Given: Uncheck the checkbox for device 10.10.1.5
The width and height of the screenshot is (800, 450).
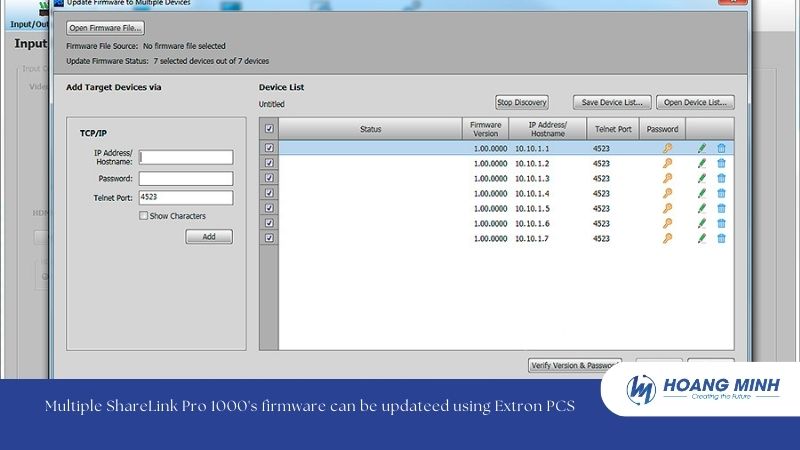Looking at the screenshot, I should point(269,208).
